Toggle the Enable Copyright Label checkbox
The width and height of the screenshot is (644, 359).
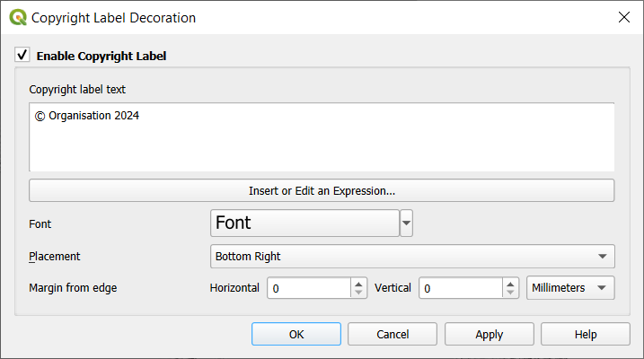(22, 56)
